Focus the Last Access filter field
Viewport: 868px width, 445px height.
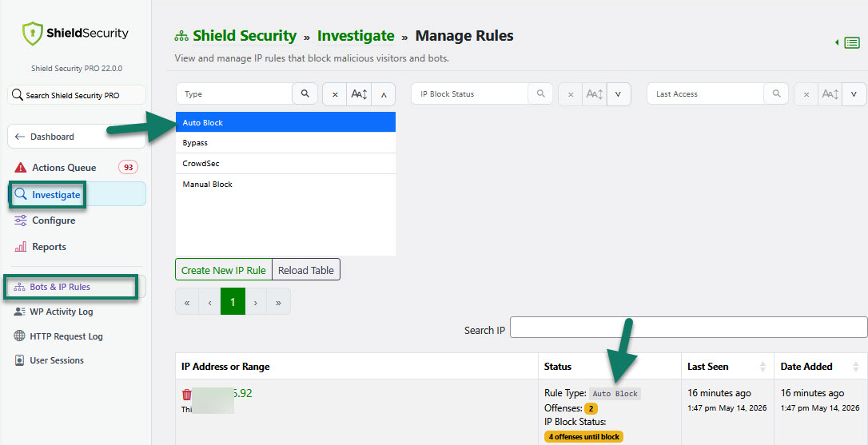705,94
